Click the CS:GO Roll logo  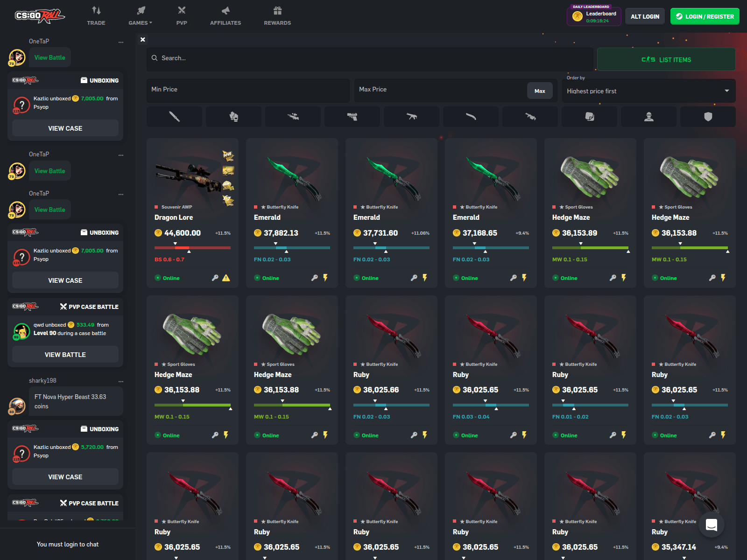(x=39, y=16)
